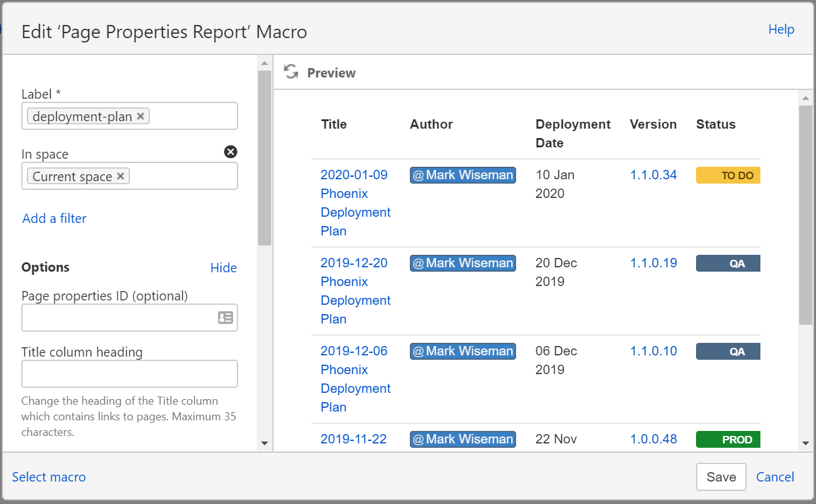The image size is (816, 504).
Task: Click Mark Wiseman mention in 2019-11-22 row
Action: pyautogui.click(x=463, y=439)
